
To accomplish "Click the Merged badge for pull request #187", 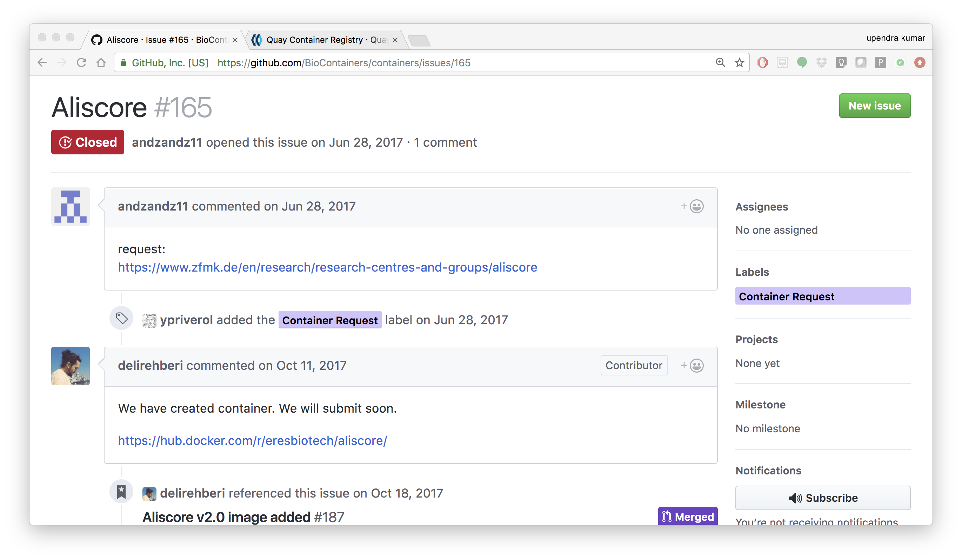I will tap(688, 516).
